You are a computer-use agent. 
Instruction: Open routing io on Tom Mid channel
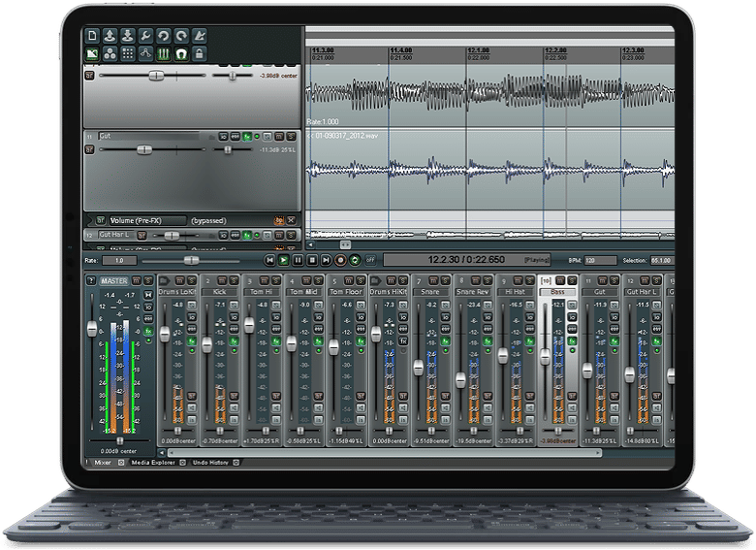(319, 317)
